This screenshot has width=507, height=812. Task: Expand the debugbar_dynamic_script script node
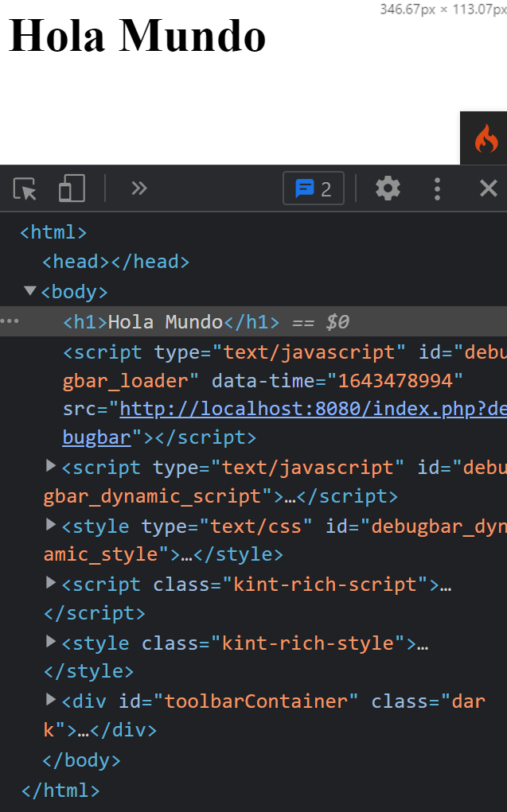click(51, 465)
